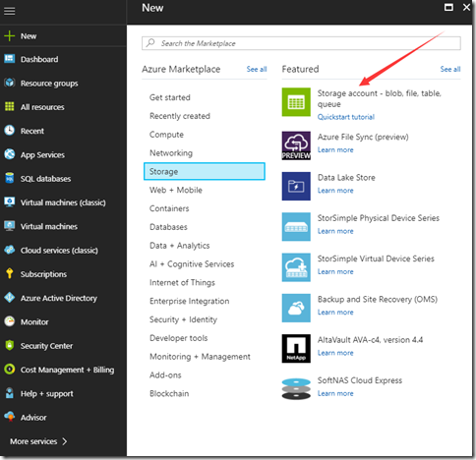The height and width of the screenshot is (460, 476).
Task: Click the Cloud services (classic) icon
Action: pos(10,250)
